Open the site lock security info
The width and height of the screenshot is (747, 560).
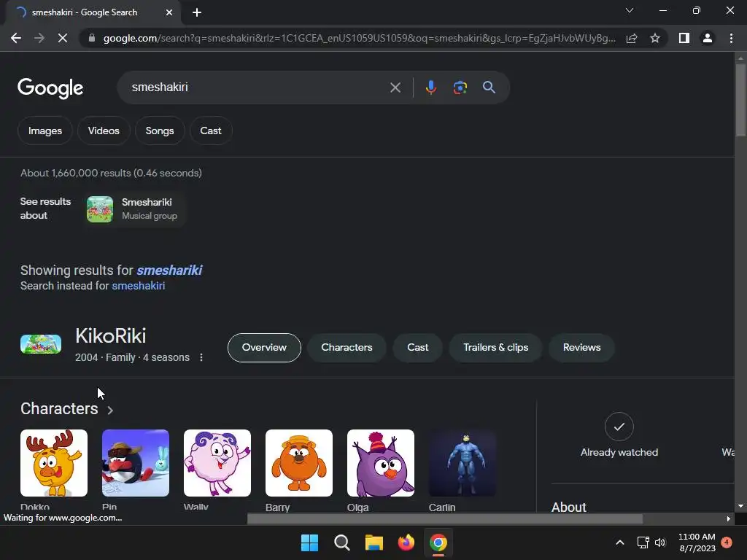pyautogui.click(x=91, y=38)
